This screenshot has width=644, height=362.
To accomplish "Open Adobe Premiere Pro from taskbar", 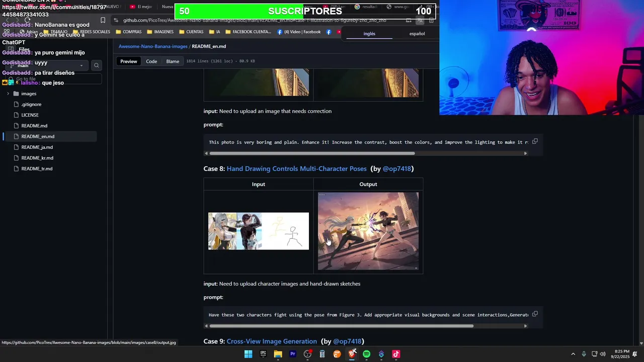I will click(x=293, y=354).
